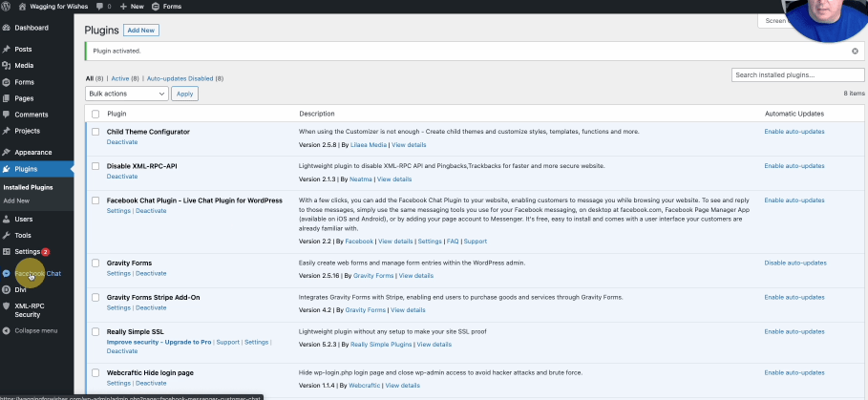This screenshot has height=400, width=868.
Task: Click the sidebar Forms icon
Action: 7,82
